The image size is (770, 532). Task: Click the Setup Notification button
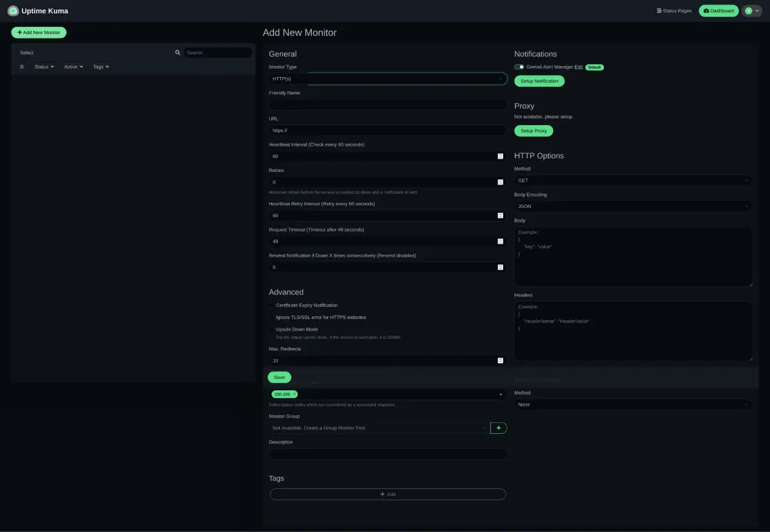pos(539,81)
